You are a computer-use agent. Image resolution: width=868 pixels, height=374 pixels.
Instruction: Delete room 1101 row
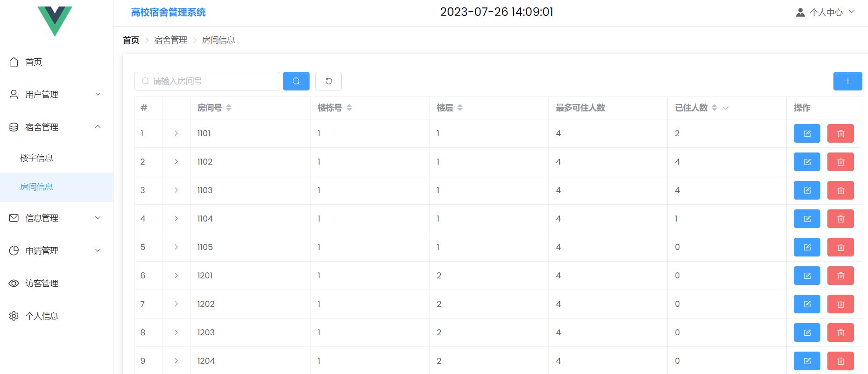pyautogui.click(x=840, y=133)
